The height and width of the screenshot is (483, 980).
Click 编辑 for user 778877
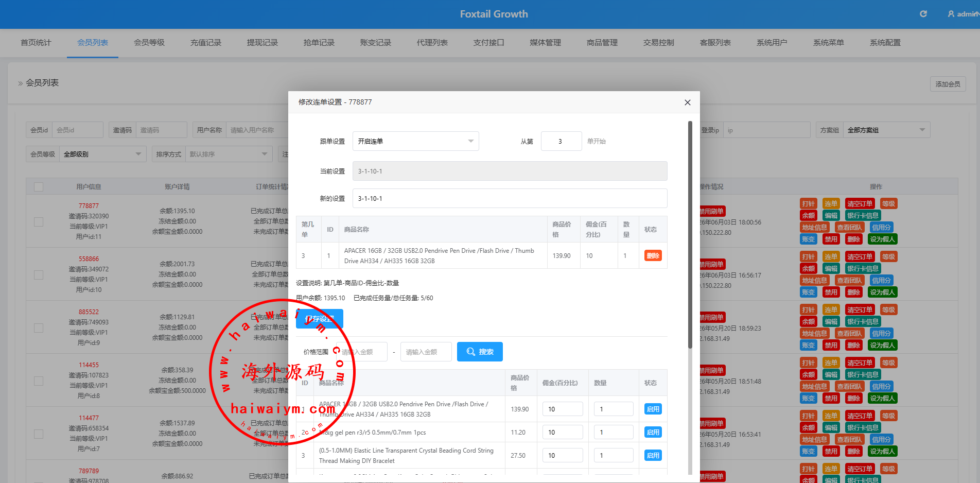[831, 216]
